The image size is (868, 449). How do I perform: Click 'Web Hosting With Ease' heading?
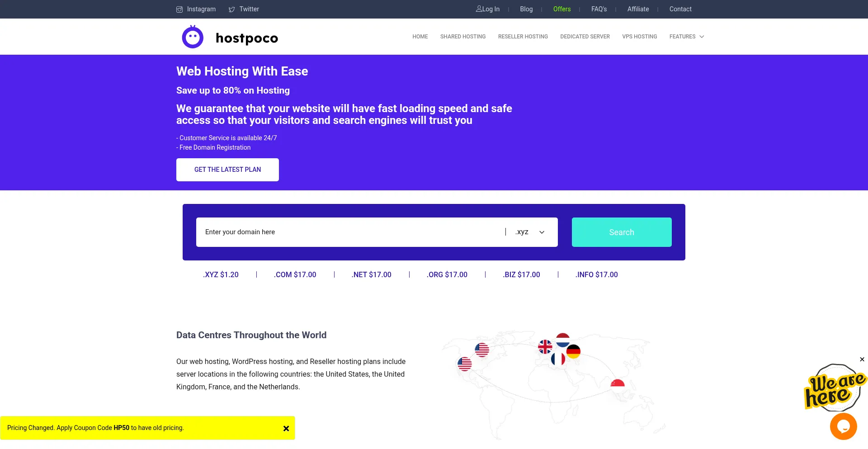tap(242, 71)
